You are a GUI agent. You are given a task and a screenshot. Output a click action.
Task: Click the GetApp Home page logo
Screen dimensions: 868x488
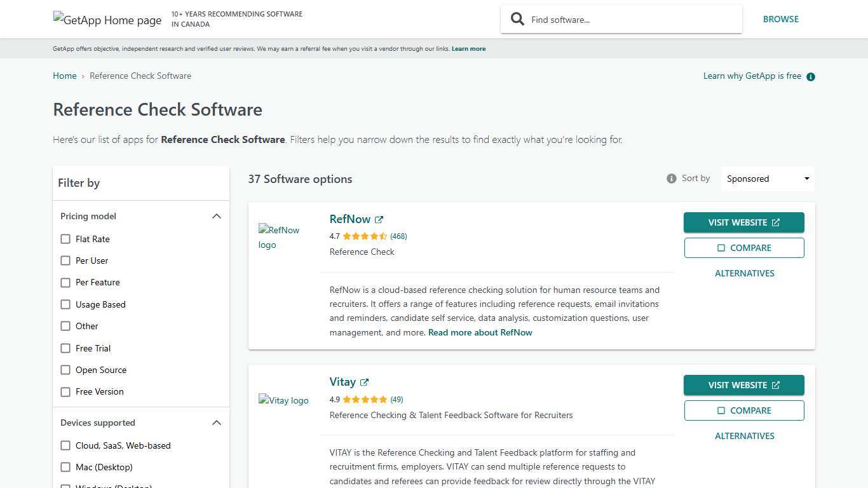pos(107,20)
